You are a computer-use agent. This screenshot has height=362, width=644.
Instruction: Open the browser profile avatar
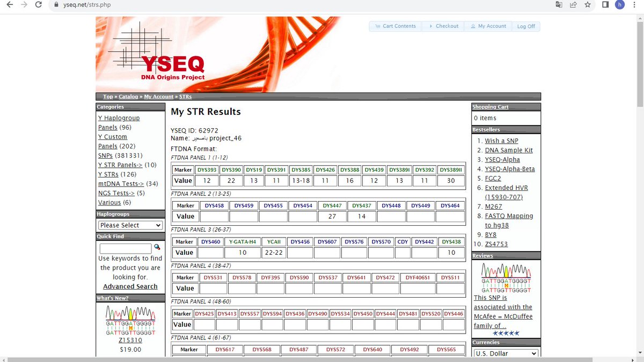point(620,5)
